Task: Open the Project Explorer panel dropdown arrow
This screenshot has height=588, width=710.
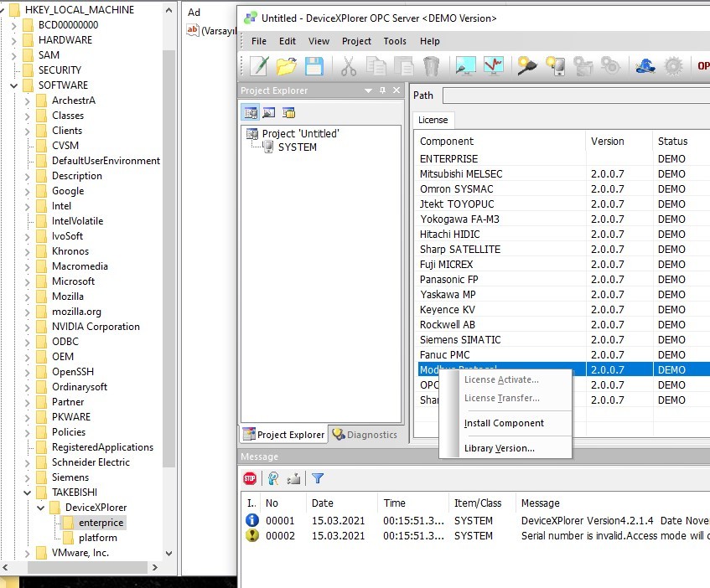Action: 369,90
